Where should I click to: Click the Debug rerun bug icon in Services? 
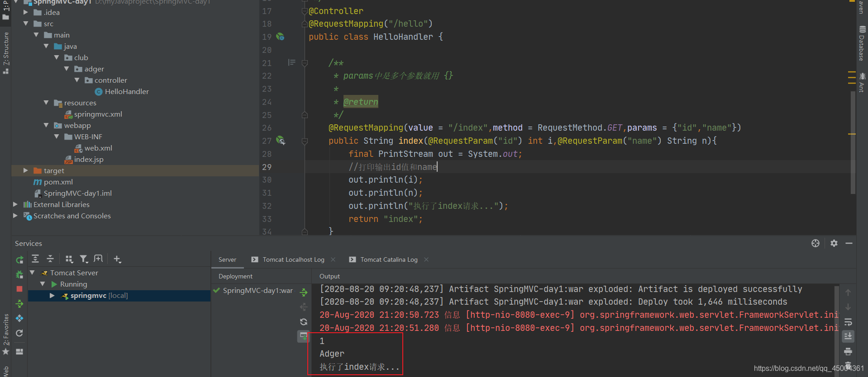pyautogui.click(x=19, y=274)
